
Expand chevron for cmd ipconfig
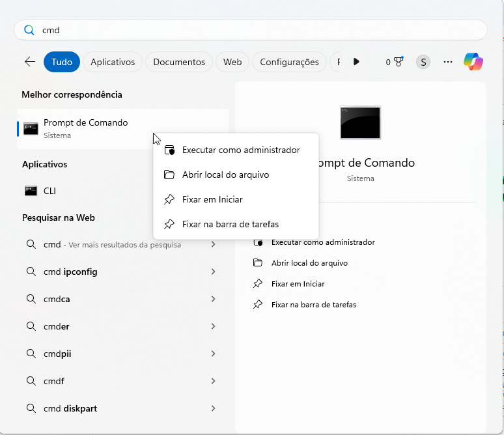click(x=213, y=272)
